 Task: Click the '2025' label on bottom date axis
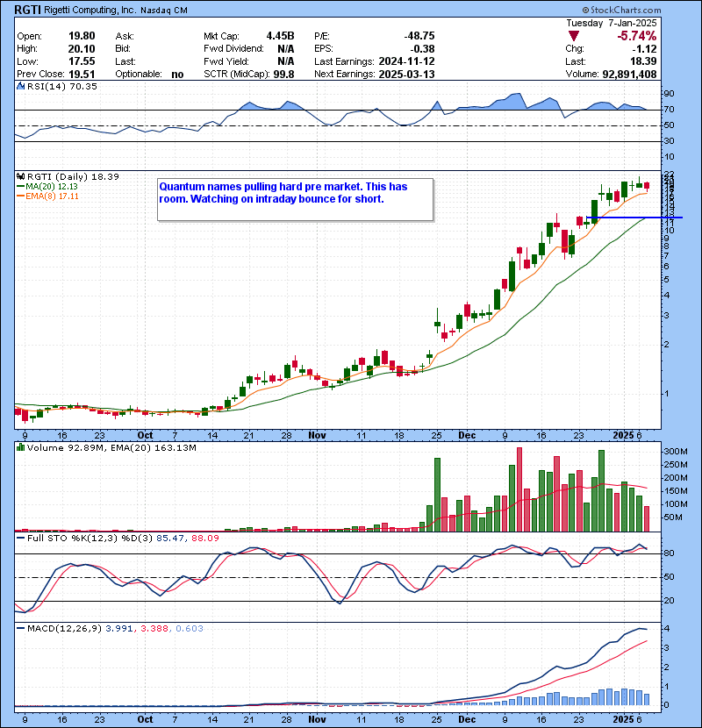point(623,719)
